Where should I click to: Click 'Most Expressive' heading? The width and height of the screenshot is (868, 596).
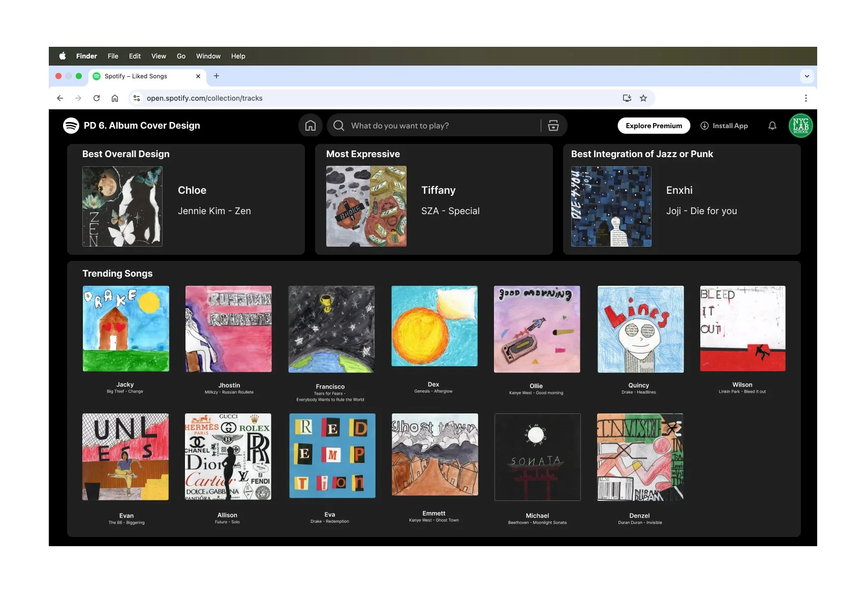coord(363,154)
